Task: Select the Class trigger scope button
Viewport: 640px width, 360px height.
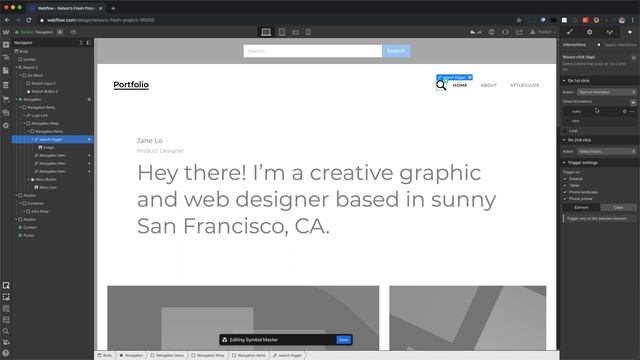Action: pos(618,207)
